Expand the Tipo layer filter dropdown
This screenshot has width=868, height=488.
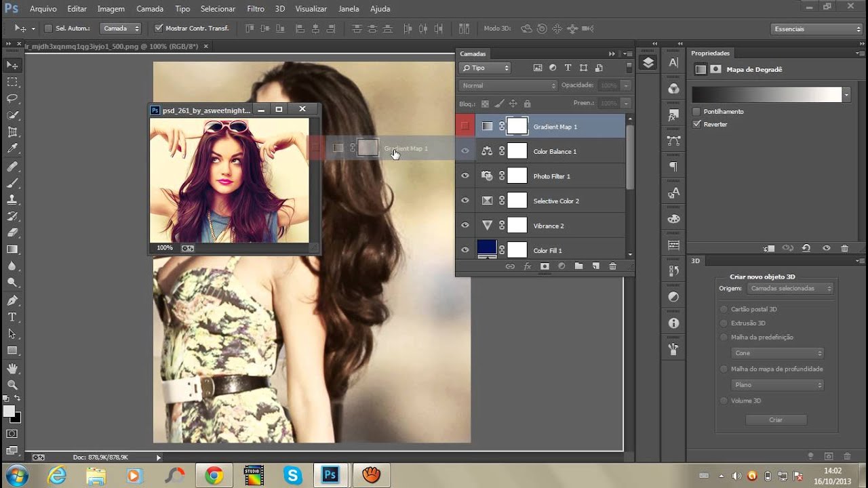point(485,68)
